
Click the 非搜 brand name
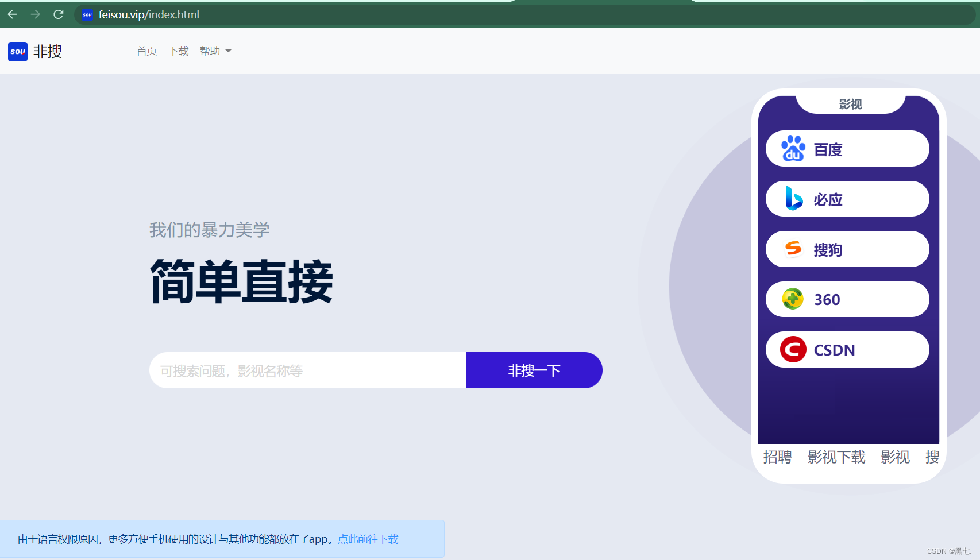click(x=47, y=52)
